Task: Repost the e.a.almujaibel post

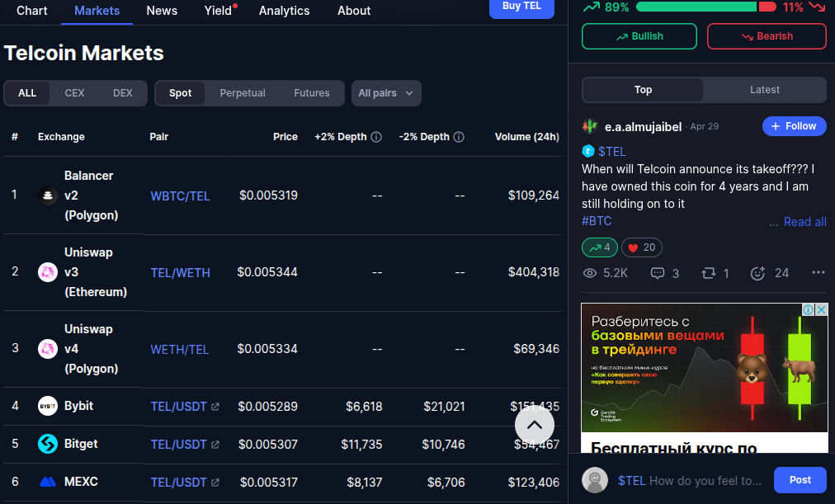Action: coord(709,273)
